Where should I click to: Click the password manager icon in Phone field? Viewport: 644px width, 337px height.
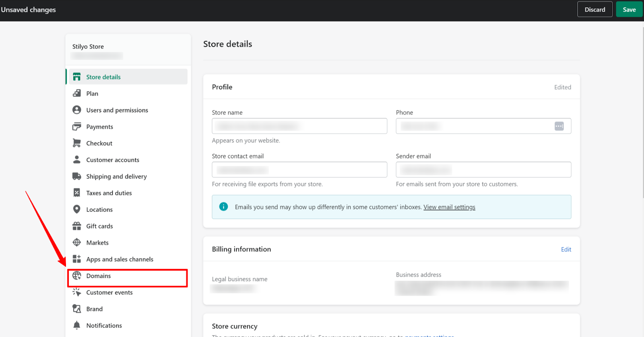pos(559,126)
